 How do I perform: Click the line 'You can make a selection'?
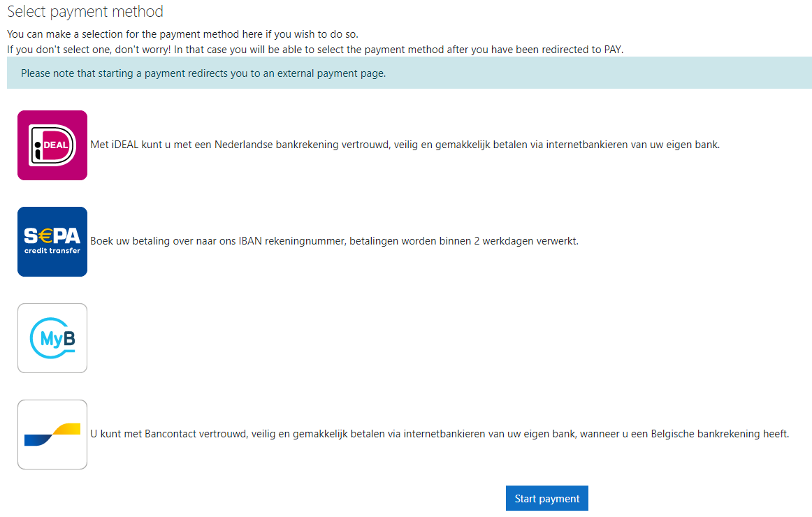(182, 34)
